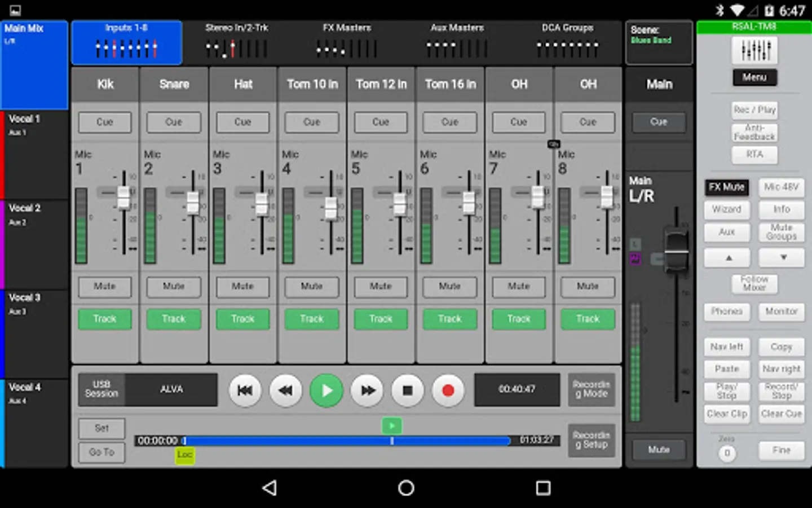Tap the Zero knob showing 0
This screenshot has width=812, height=508.
tap(727, 453)
